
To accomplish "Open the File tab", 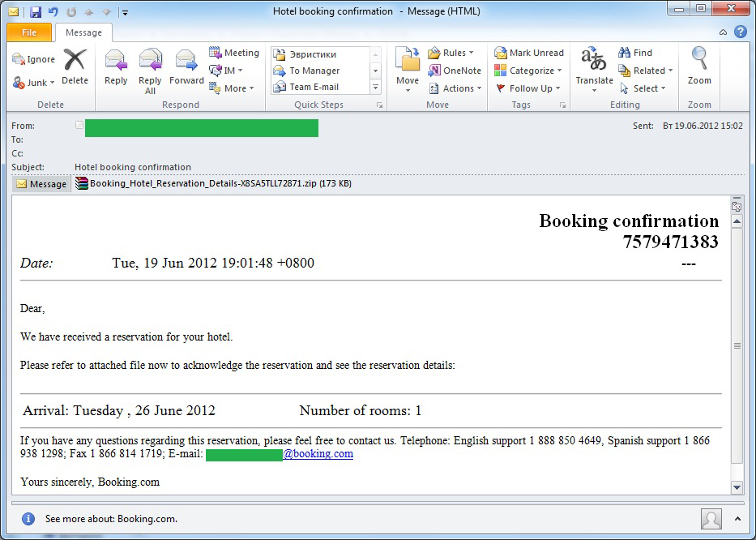I will [29, 32].
